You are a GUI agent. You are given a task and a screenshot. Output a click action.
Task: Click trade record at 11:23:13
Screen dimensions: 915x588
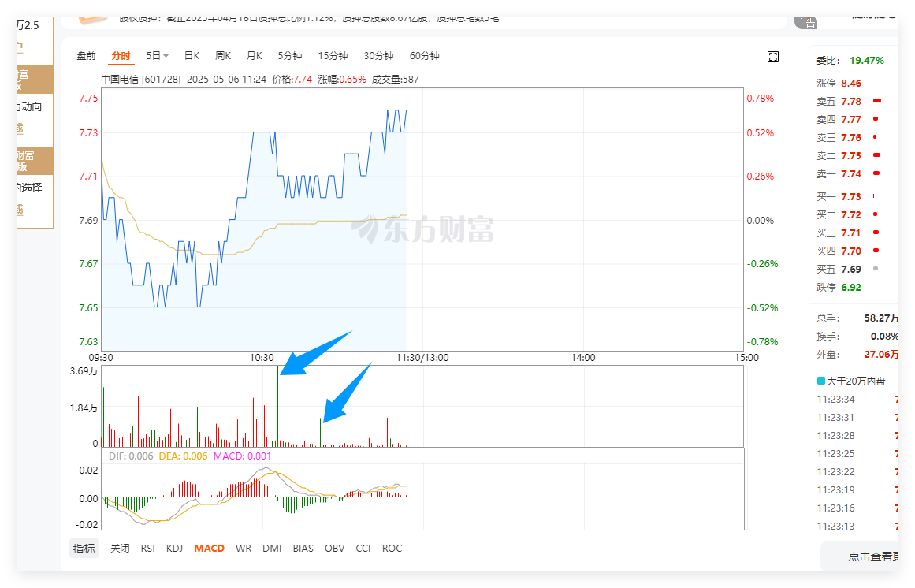pyautogui.click(x=835, y=527)
